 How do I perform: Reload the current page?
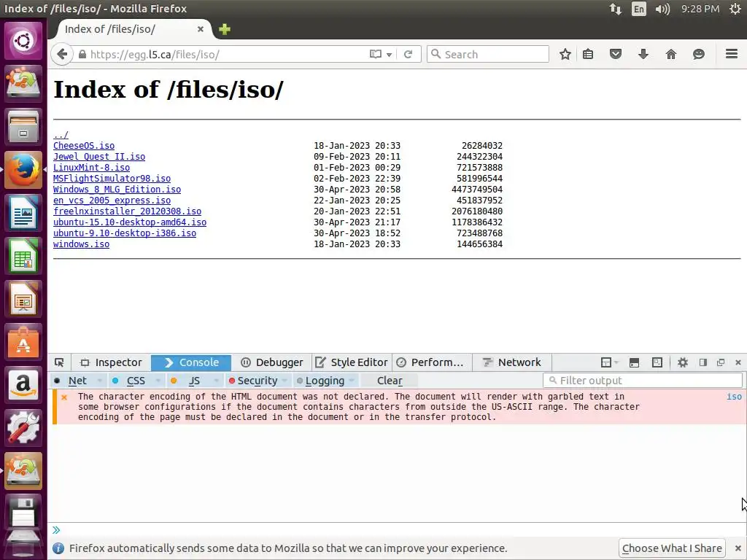pyautogui.click(x=408, y=54)
